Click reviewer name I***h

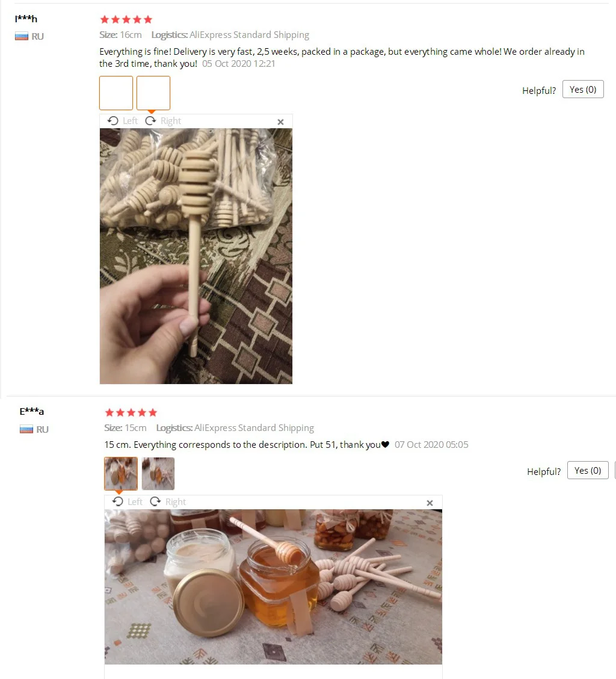pyautogui.click(x=26, y=19)
